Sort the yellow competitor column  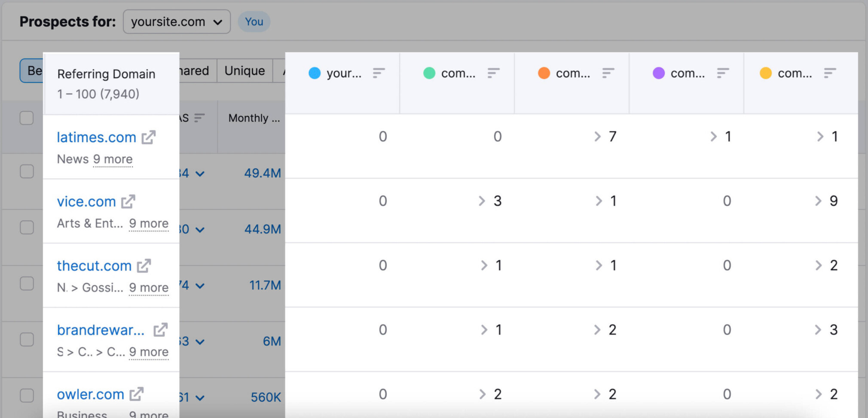[x=830, y=73]
